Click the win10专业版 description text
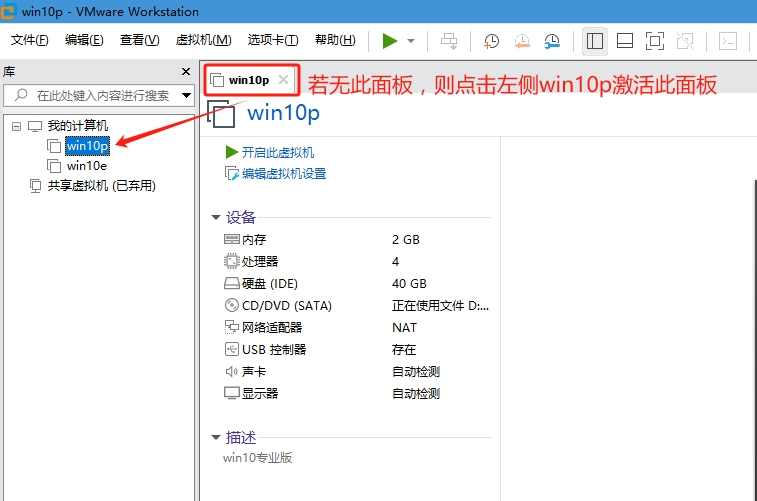Viewport: 757px width, 501px height. 258,458
